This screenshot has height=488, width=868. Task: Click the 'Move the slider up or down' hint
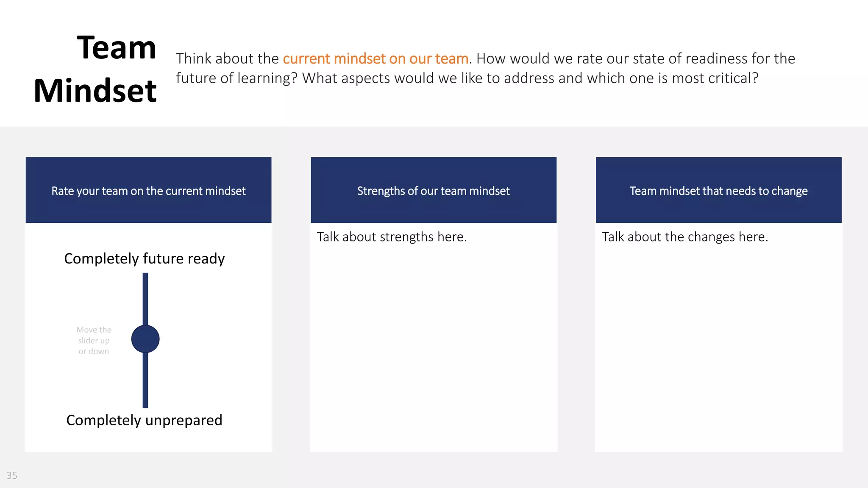(94, 341)
